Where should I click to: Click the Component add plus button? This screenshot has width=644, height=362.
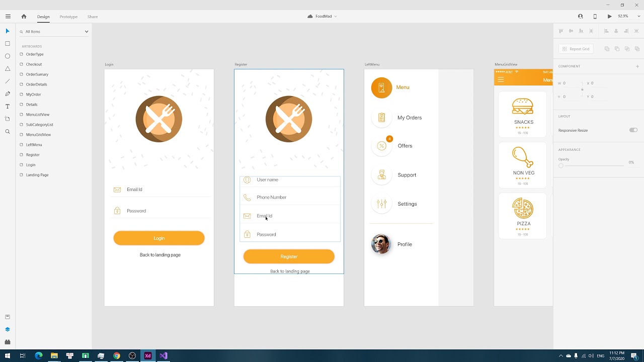coord(637,66)
